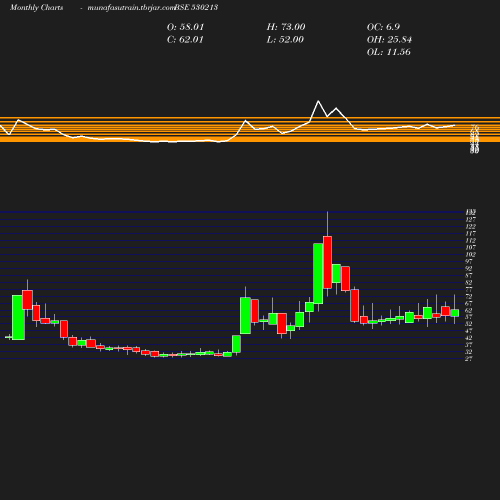Select the low value "L: 52.00"
Image resolution: width=500 pixels, height=500 pixels.
click(x=285, y=40)
